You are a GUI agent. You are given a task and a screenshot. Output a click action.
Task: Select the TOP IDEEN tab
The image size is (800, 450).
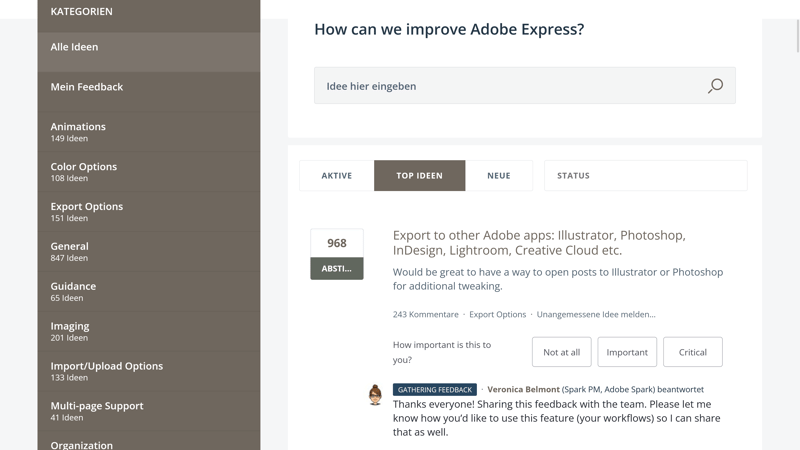tap(419, 176)
